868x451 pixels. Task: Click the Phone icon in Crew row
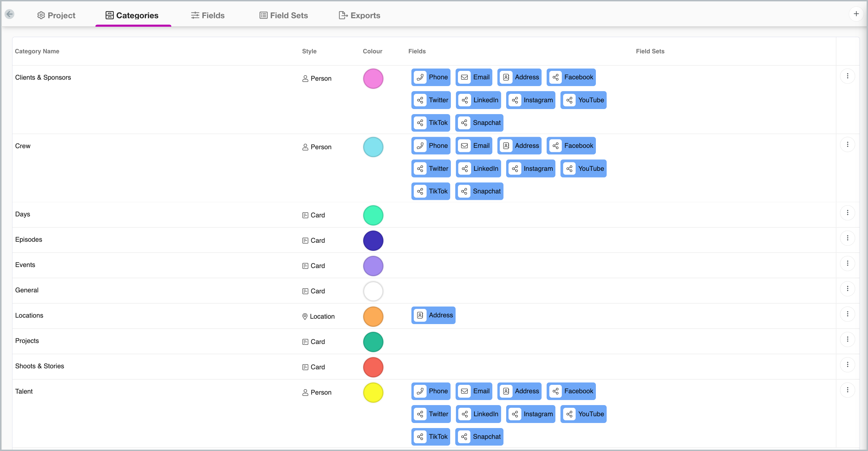[x=420, y=146]
